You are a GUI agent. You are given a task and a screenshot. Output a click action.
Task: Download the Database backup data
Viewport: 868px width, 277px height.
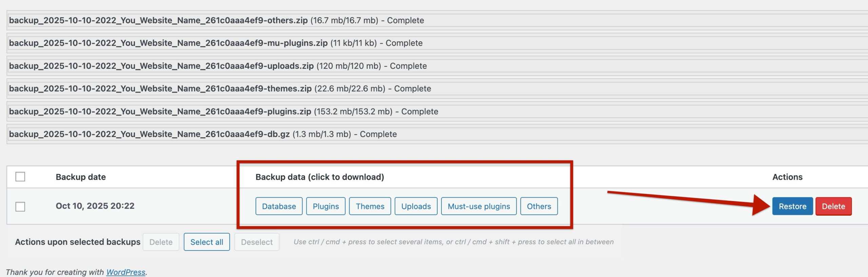(x=279, y=206)
